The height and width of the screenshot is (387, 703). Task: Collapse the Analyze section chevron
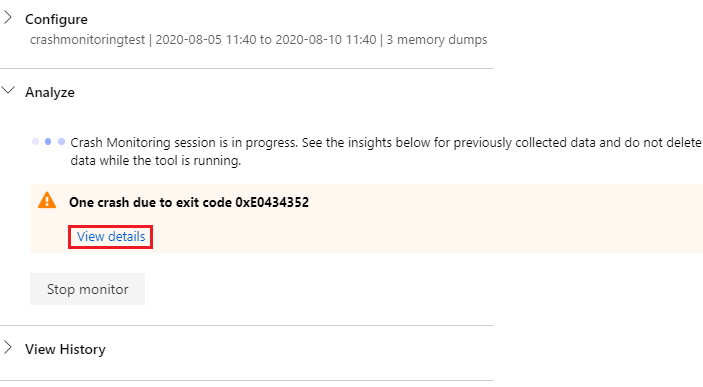pos(8,90)
